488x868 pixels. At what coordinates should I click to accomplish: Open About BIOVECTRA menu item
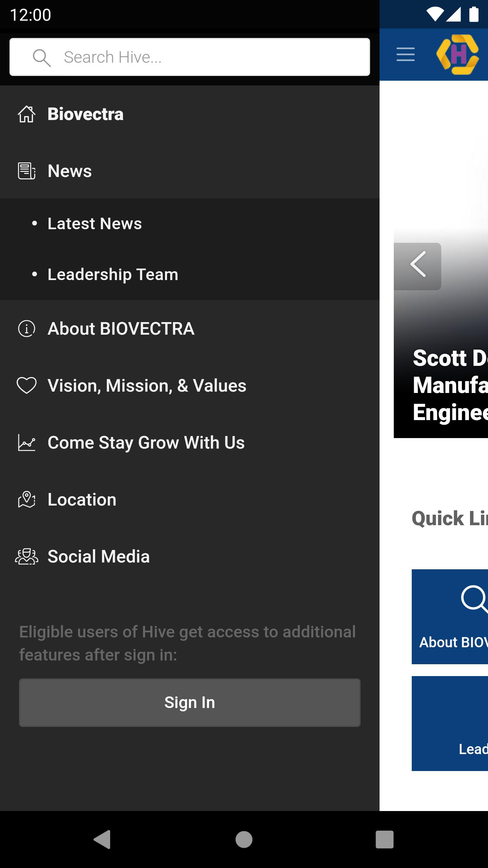(190, 329)
